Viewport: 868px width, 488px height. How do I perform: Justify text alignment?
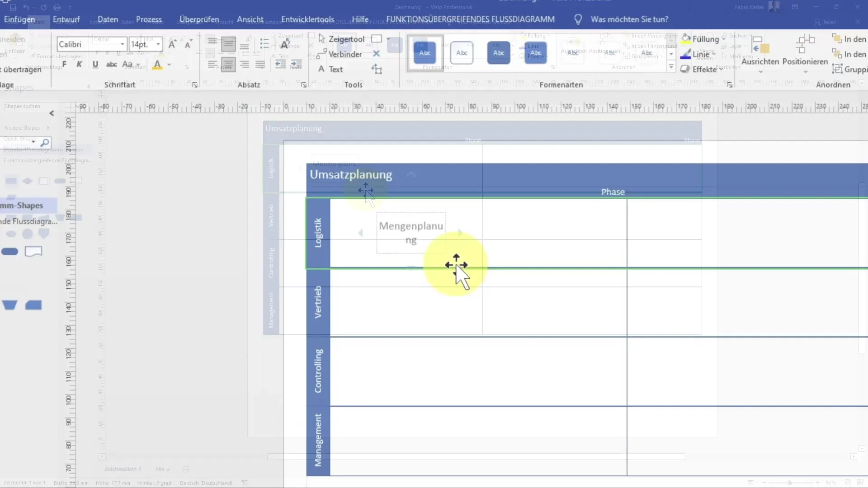point(260,65)
